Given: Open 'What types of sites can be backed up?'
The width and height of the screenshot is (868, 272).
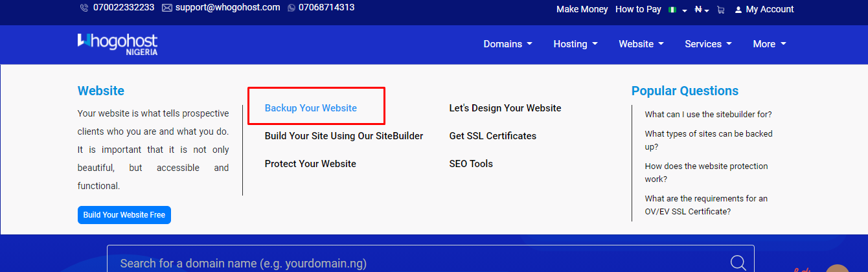Looking at the screenshot, I should click(x=709, y=140).
